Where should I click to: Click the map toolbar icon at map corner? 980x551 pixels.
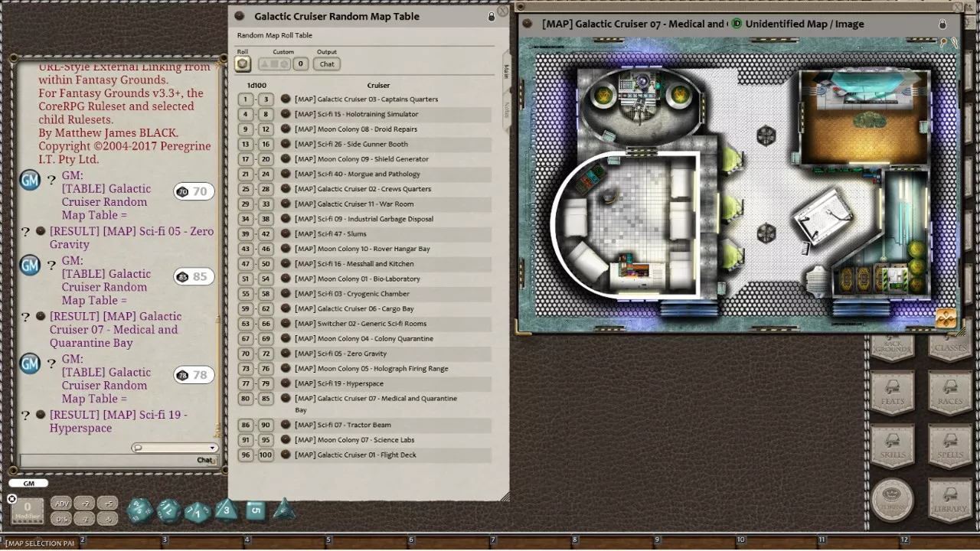946,318
